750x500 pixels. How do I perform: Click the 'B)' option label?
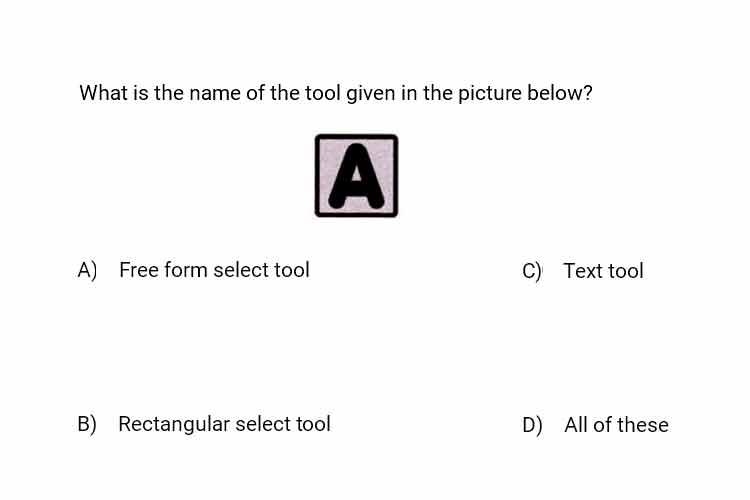pos(87,424)
